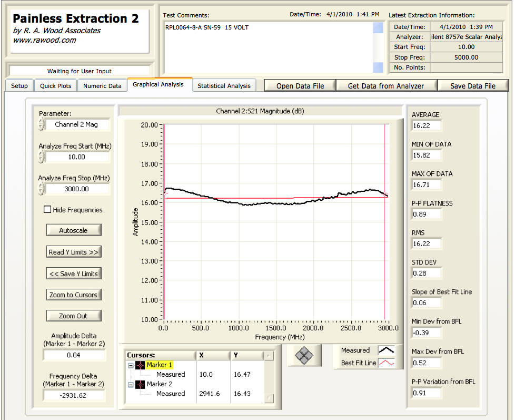Click the Zoom Out button
Image resolution: width=515 pixels, height=420 pixels.
(x=74, y=316)
